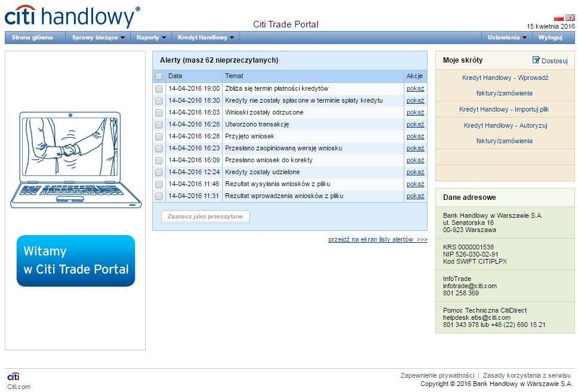Image resolution: width=578 pixels, height=392 pixels.
Task: Check the alert 'Zbliża się termin płatności kredytów'
Action: pos(159,89)
